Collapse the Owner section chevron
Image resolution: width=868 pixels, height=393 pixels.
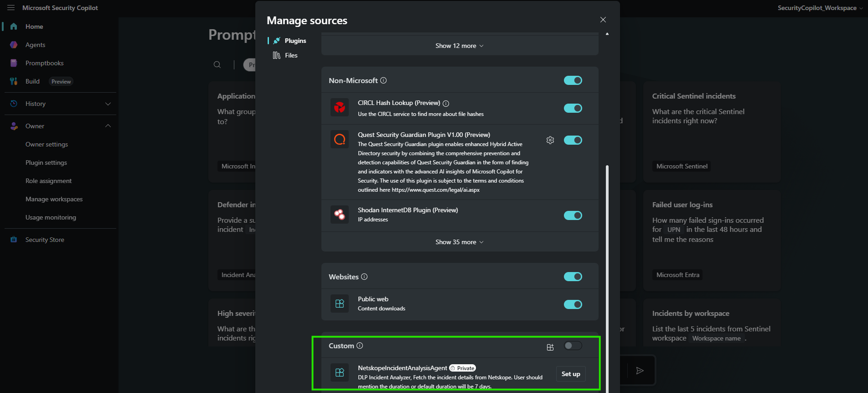pyautogui.click(x=108, y=126)
